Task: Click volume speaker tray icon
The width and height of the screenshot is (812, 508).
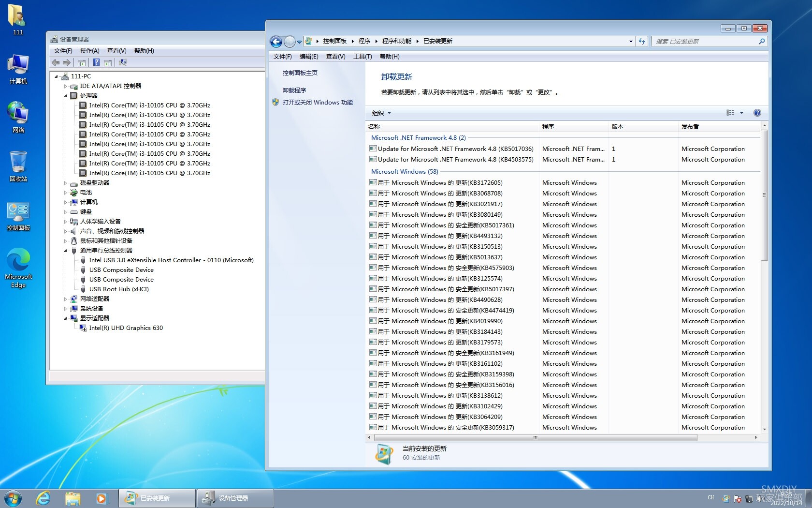Action: click(x=760, y=498)
